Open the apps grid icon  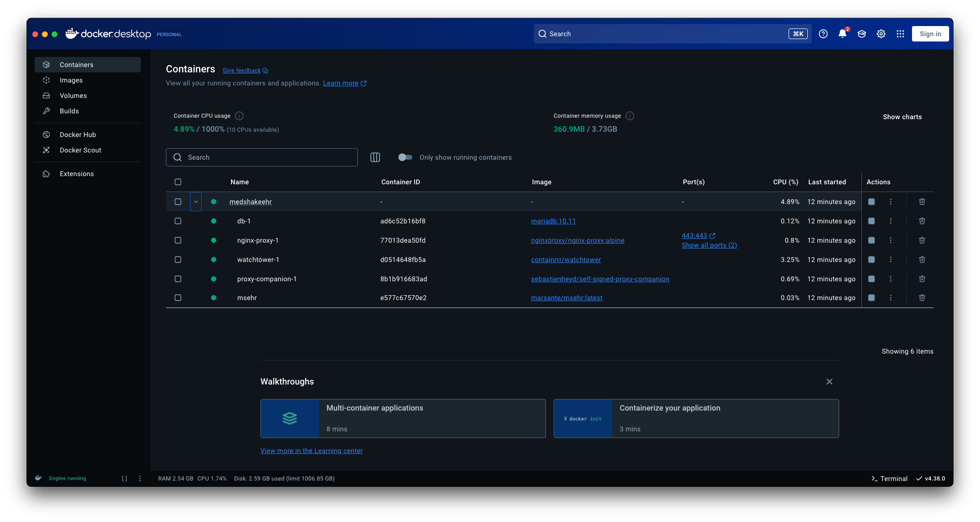[900, 34]
